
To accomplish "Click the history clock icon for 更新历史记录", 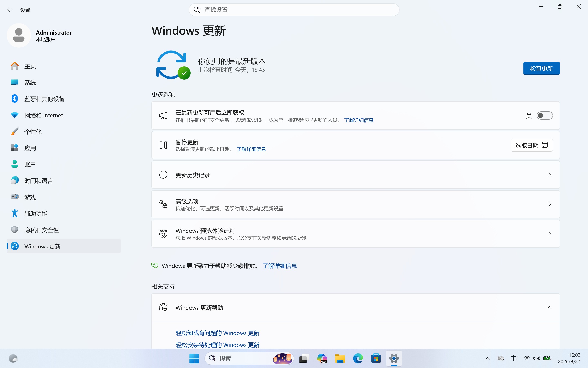I will (x=163, y=175).
